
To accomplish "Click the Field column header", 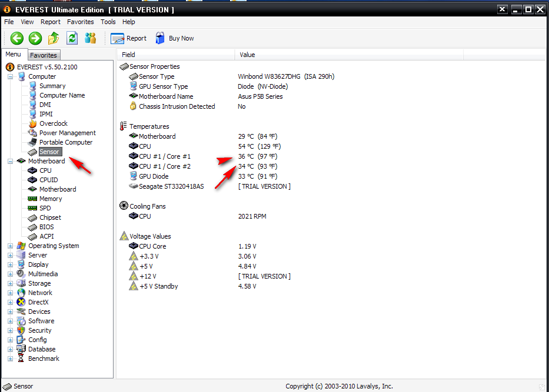I will (176, 55).
